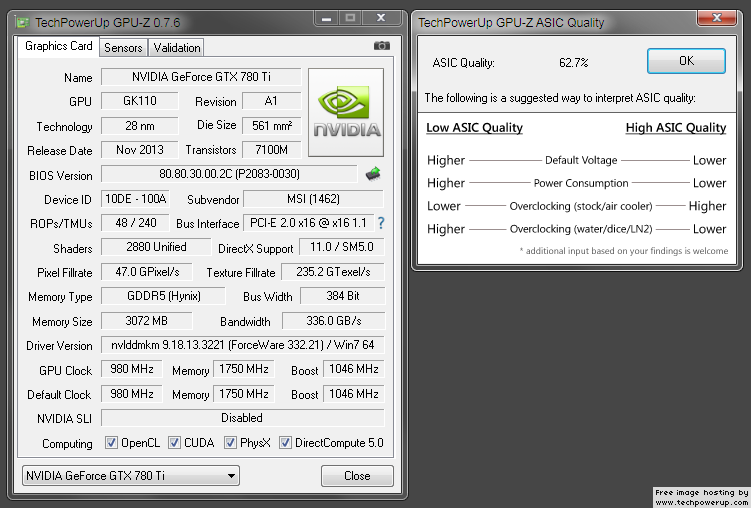Click the Overclocking (water/dice/LN2) label

(581, 229)
